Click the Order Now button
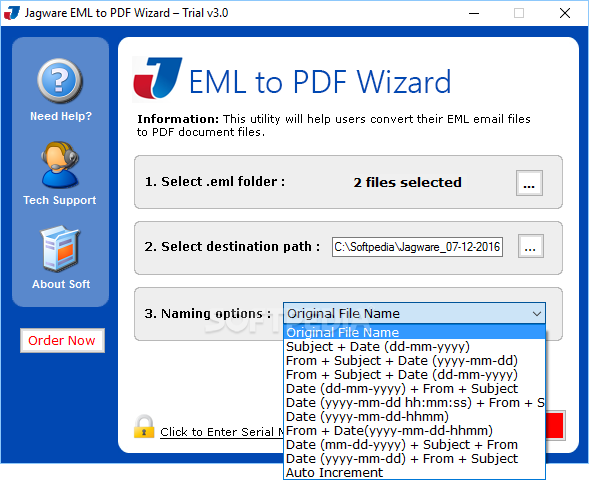The image size is (589, 480). click(x=62, y=340)
